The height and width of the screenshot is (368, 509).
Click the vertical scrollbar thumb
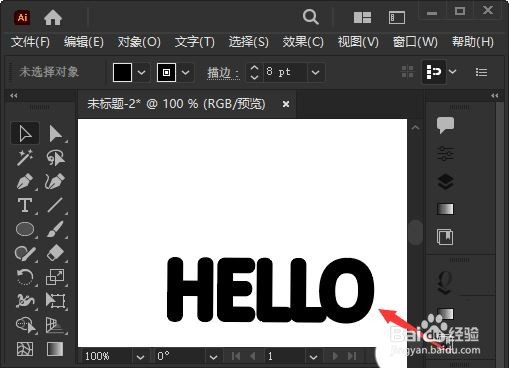[x=416, y=232]
